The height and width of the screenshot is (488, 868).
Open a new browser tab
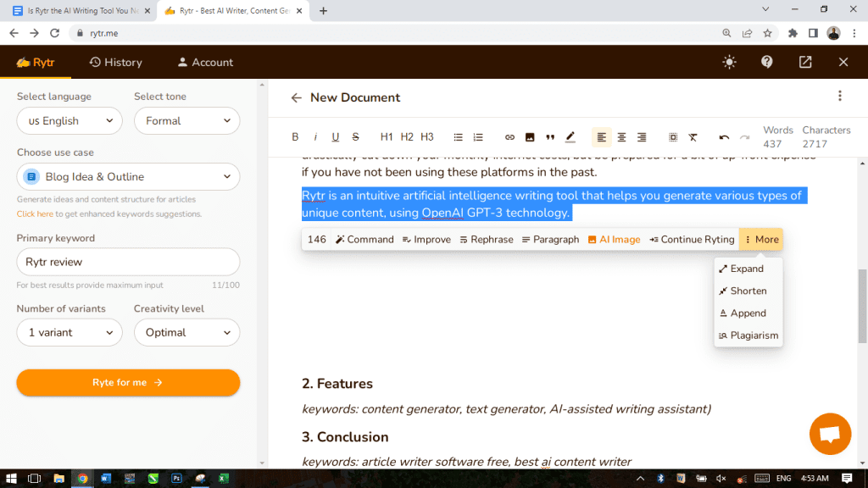click(323, 10)
